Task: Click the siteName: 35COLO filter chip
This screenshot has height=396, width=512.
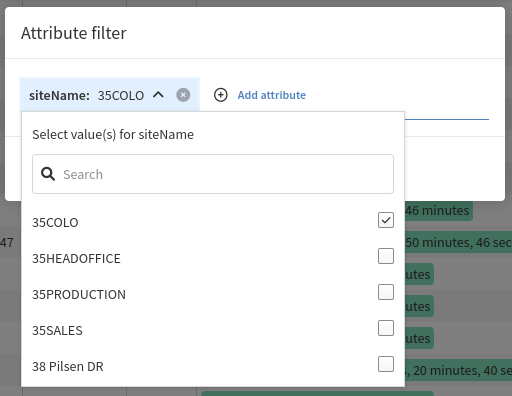Action: 109,95
